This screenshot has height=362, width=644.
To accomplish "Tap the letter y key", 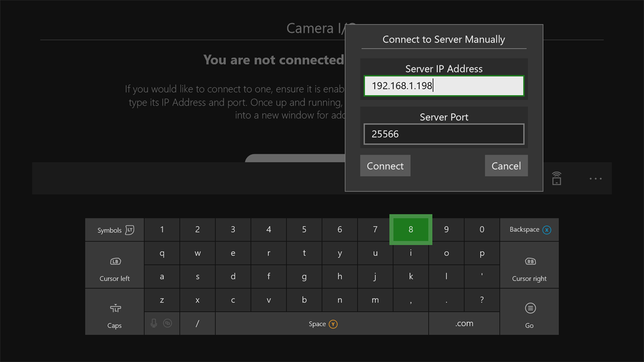I will point(340,253).
